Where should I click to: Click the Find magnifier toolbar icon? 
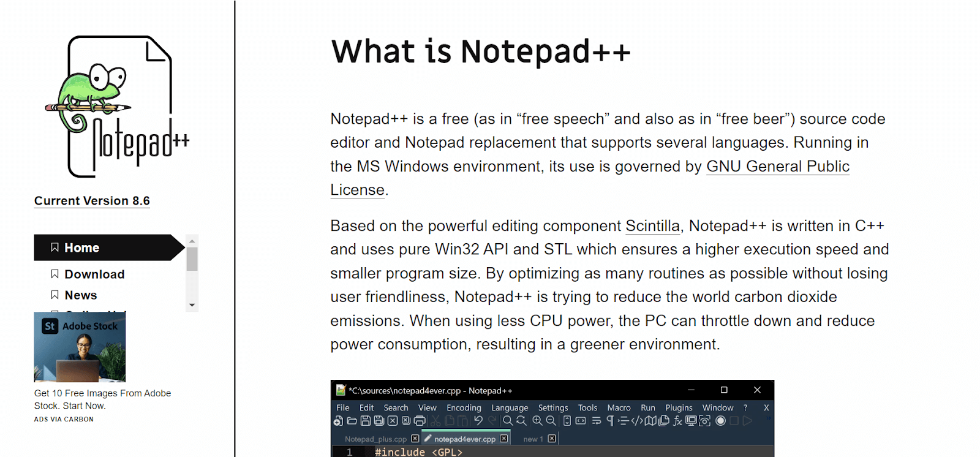pos(508,421)
